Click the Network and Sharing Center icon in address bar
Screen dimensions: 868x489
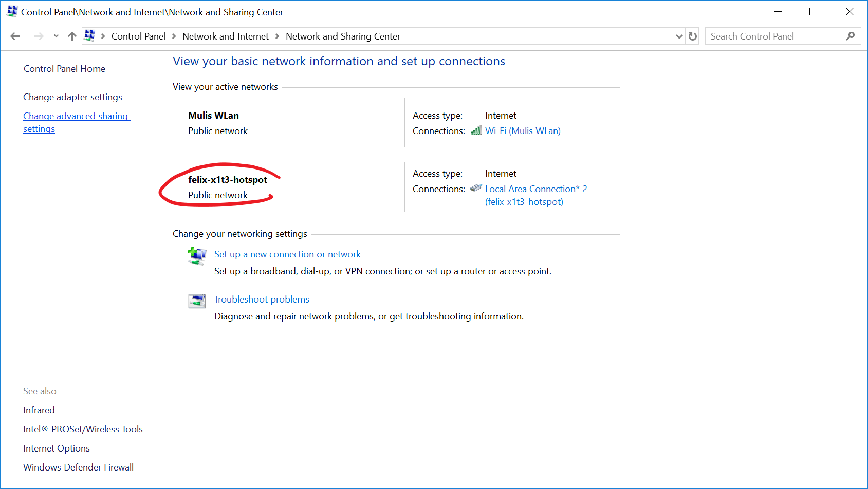click(89, 35)
